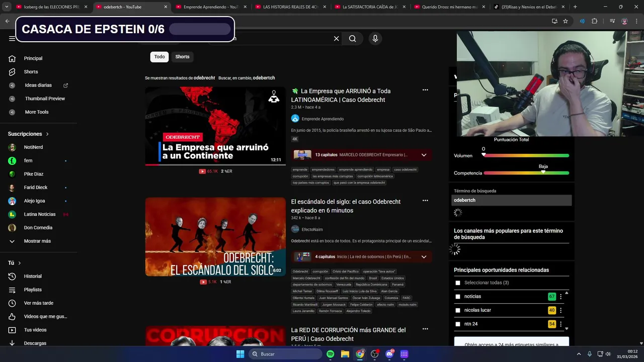Image resolution: width=644 pixels, height=362 pixels.
Task: Open options menu for 'ntn 24' tag
Action: [560, 324]
